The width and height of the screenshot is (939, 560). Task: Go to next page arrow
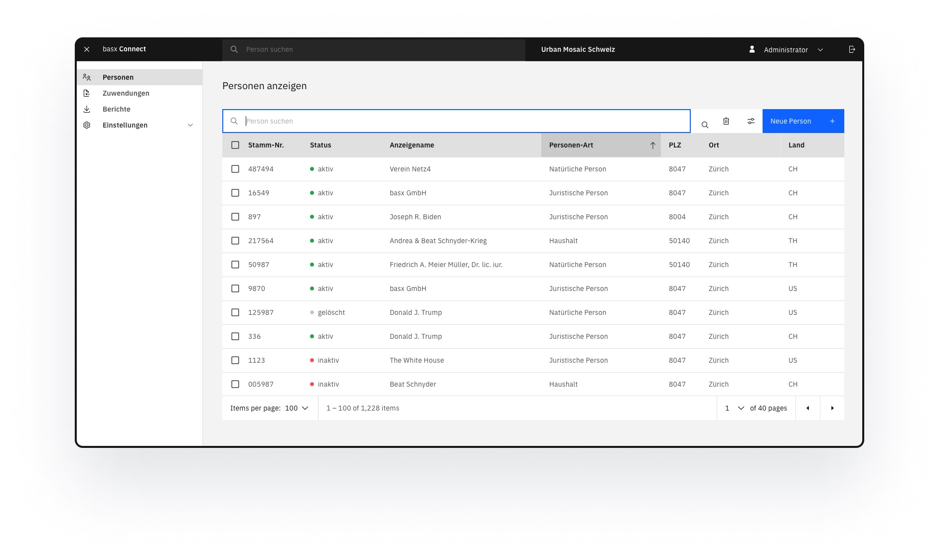[x=832, y=408]
